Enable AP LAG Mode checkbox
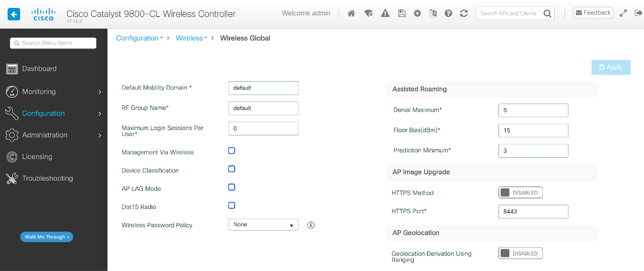Viewport: 644px width, 271px height. pos(232,187)
